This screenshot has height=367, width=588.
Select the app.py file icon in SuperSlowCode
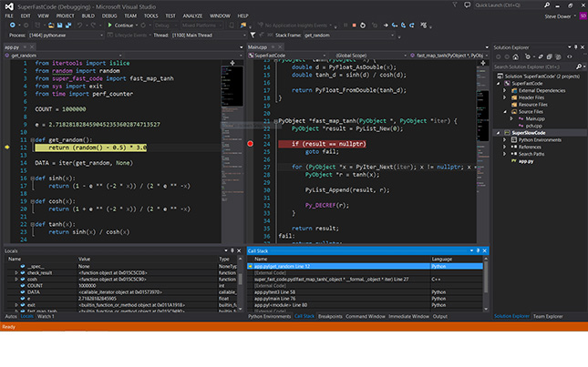511,158
